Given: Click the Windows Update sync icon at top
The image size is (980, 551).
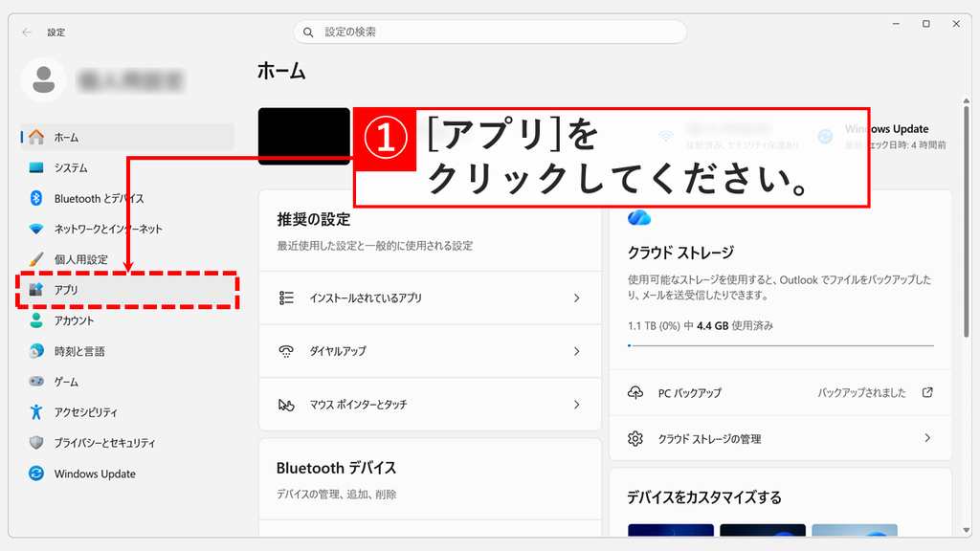Looking at the screenshot, I should (x=825, y=136).
